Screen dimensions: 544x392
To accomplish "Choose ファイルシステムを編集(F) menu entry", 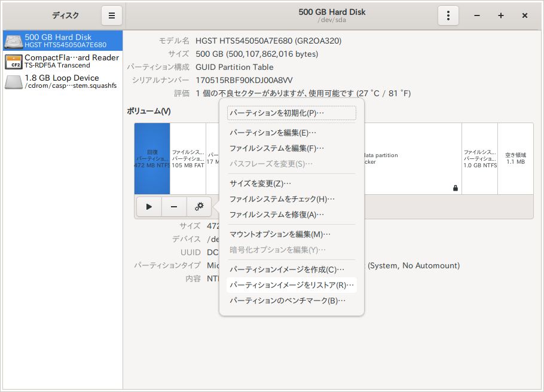I will click(x=292, y=148).
